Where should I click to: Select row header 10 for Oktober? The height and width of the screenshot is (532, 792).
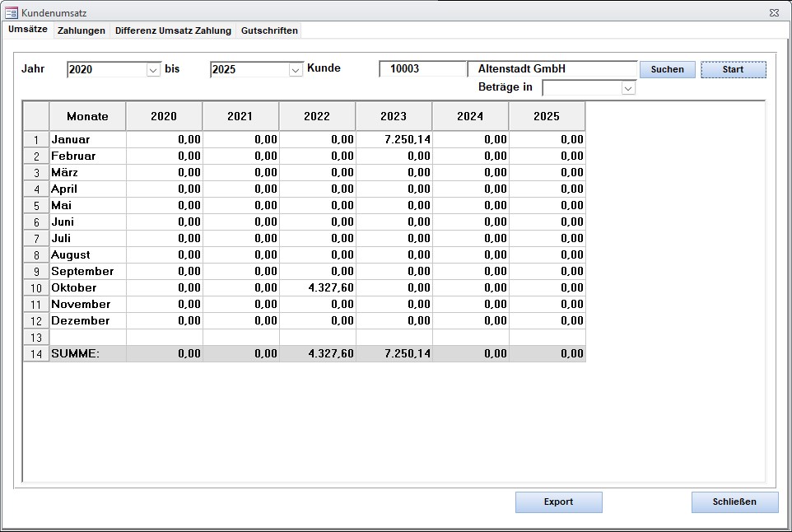point(36,288)
